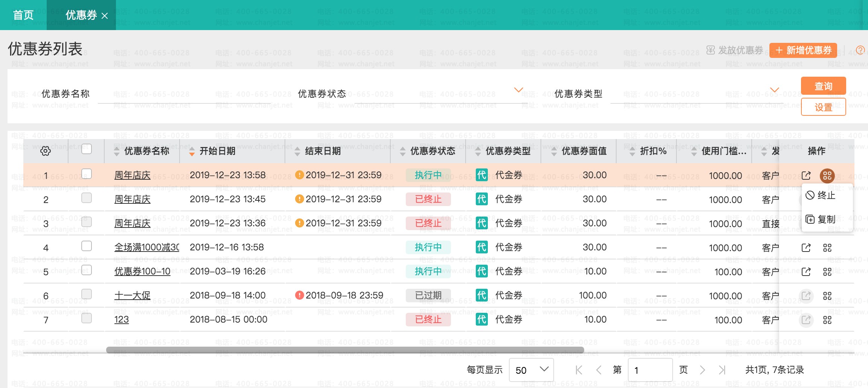Sort by the 发 column header
Viewport: 868px width, 388px height.
pos(764,151)
